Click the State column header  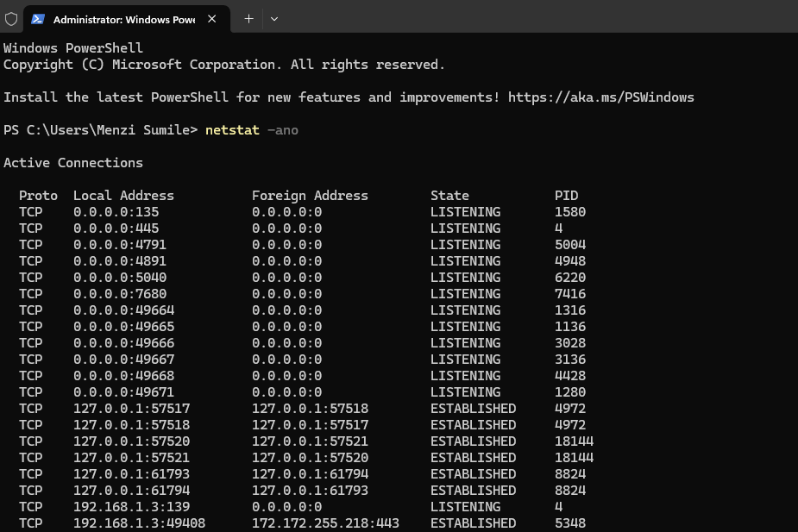[x=449, y=196]
